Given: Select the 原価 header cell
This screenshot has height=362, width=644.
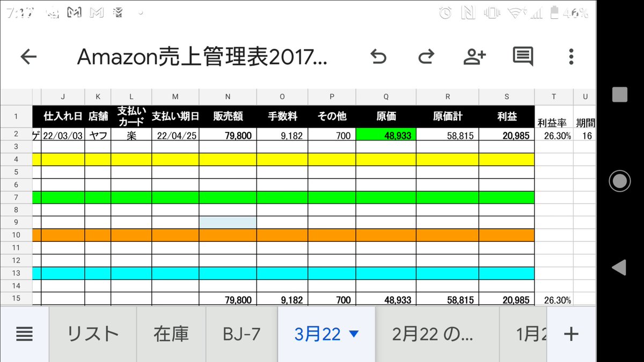Looking at the screenshot, I should tap(386, 117).
